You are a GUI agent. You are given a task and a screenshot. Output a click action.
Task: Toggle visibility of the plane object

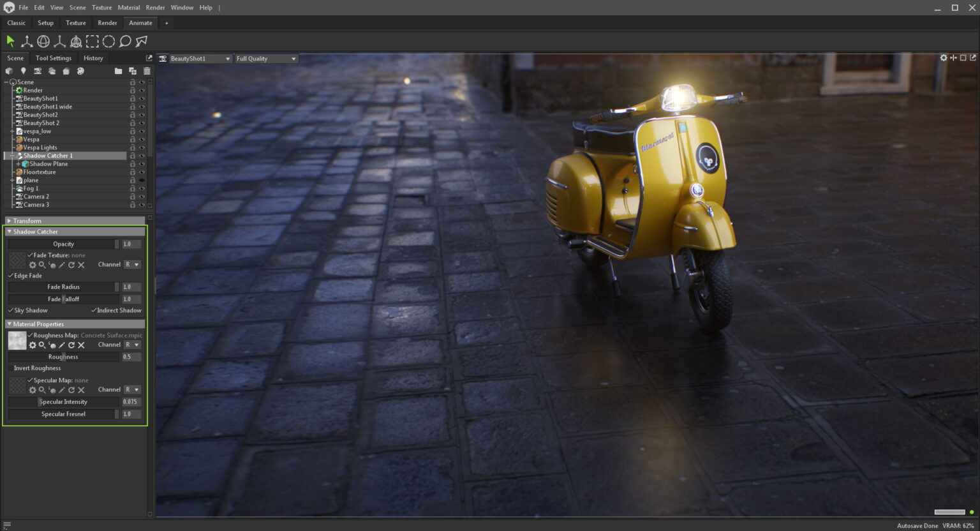tap(142, 180)
